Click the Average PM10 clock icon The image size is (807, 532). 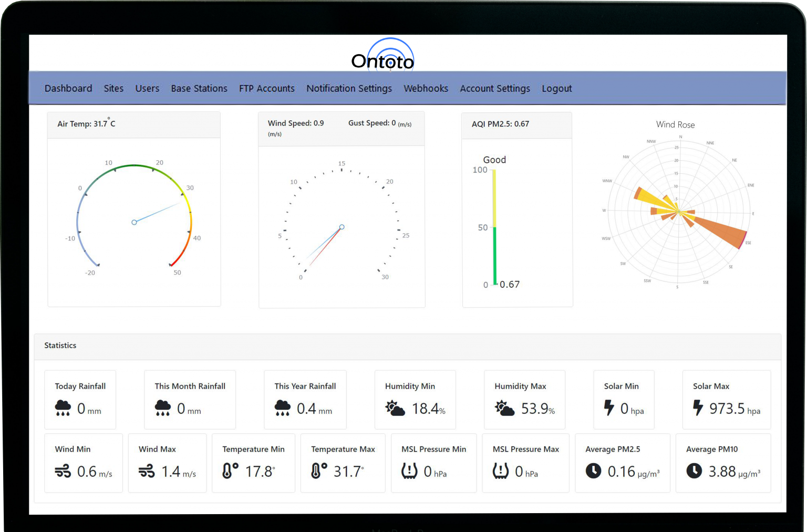pos(694,471)
